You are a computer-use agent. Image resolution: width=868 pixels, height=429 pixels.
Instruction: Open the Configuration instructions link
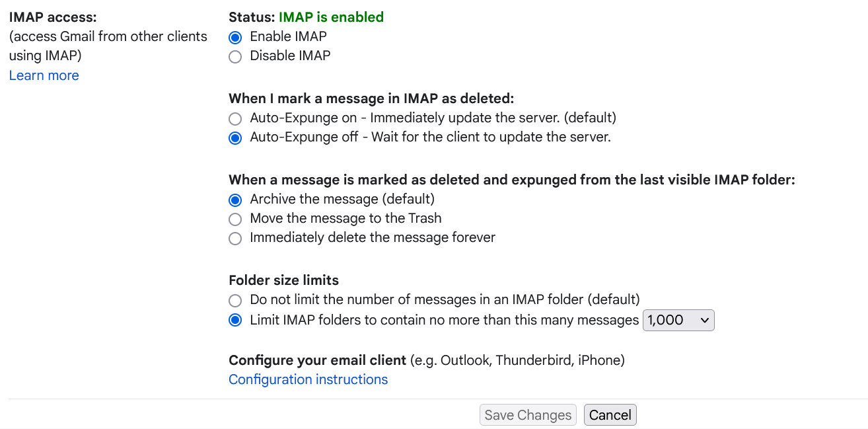point(308,379)
